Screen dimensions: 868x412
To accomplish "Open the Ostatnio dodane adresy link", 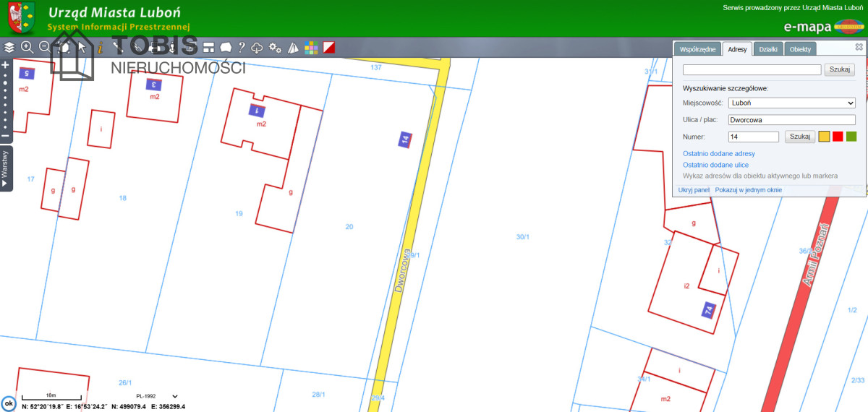I will point(718,154).
